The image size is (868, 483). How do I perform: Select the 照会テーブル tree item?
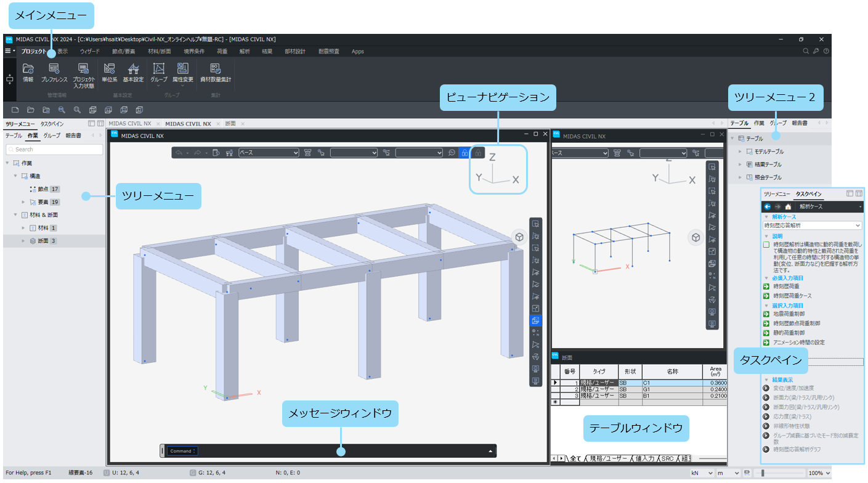pos(764,177)
